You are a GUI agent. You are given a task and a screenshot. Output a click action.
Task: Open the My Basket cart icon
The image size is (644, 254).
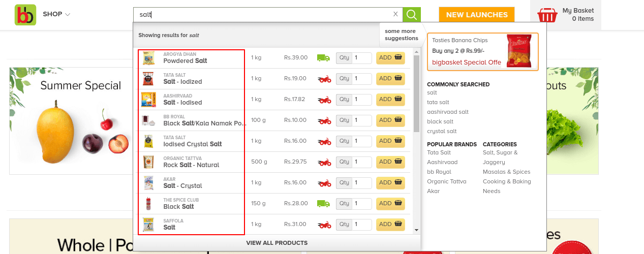click(547, 15)
